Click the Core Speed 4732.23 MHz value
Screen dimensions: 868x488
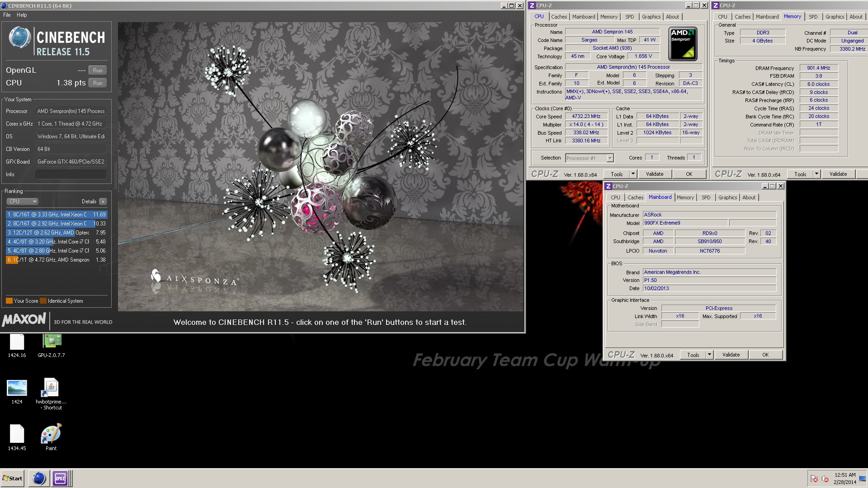pos(586,117)
